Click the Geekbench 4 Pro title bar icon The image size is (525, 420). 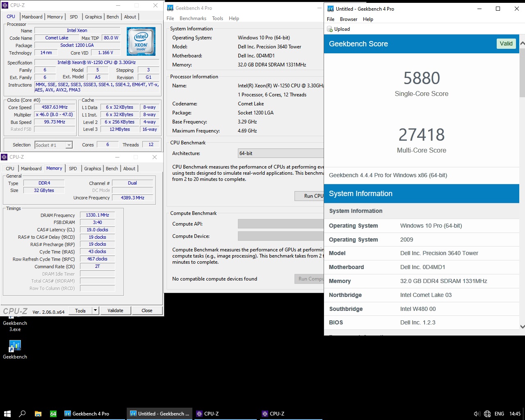[x=170, y=8]
